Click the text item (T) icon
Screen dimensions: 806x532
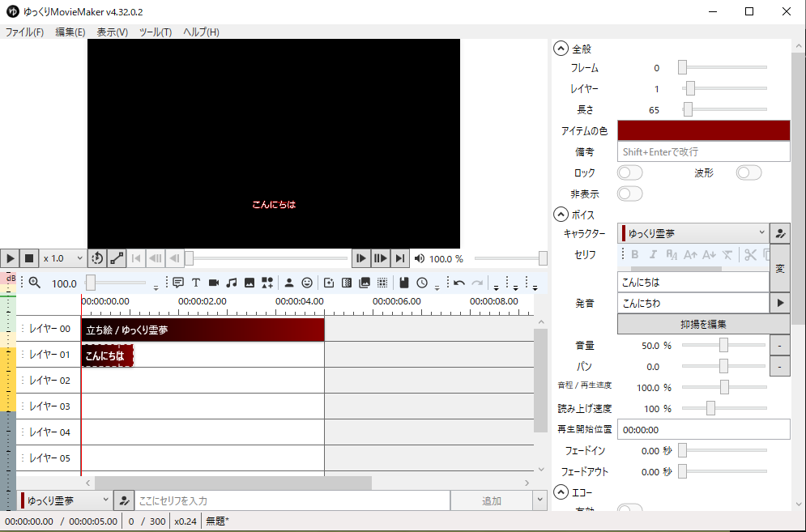tap(195, 283)
